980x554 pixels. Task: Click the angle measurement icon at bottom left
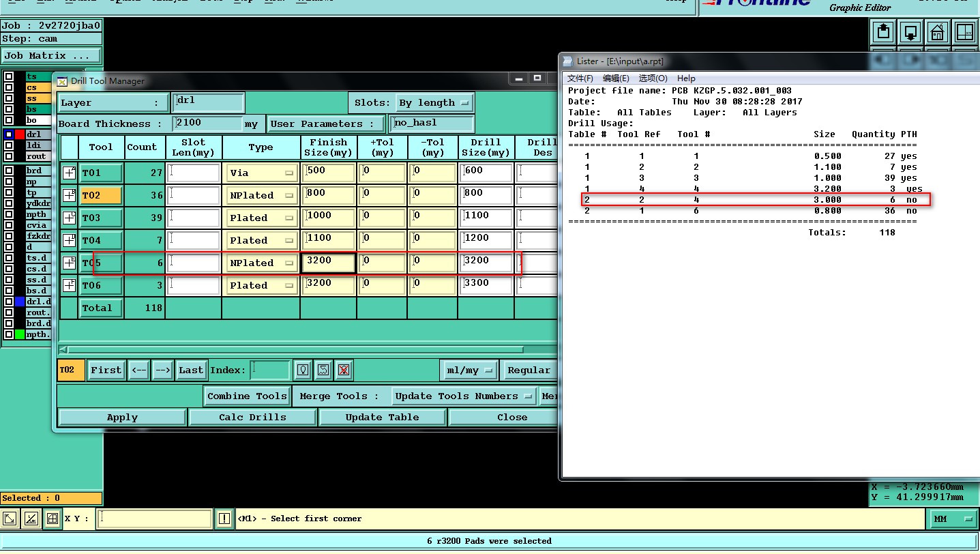(31, 519)
